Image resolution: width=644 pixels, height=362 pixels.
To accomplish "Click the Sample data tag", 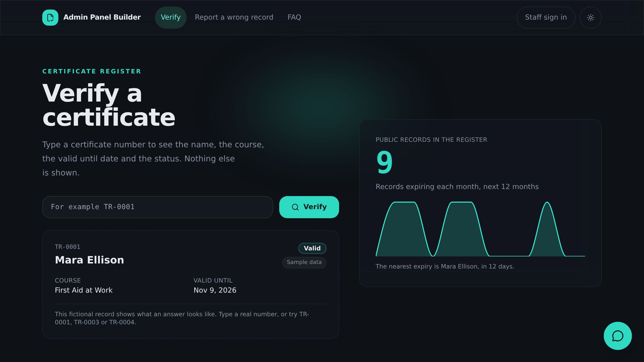I will [x=304, y=262].
